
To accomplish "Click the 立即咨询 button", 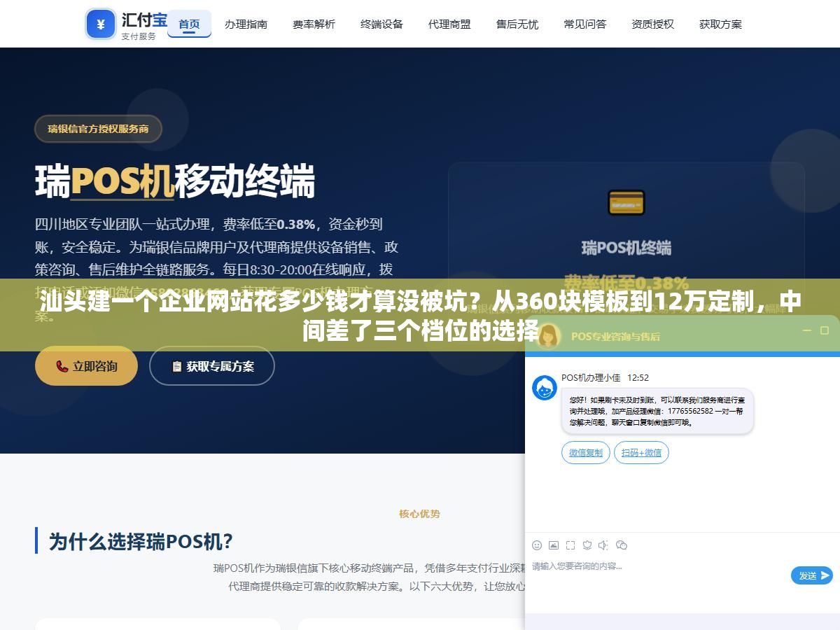I will tap(86, 366).
